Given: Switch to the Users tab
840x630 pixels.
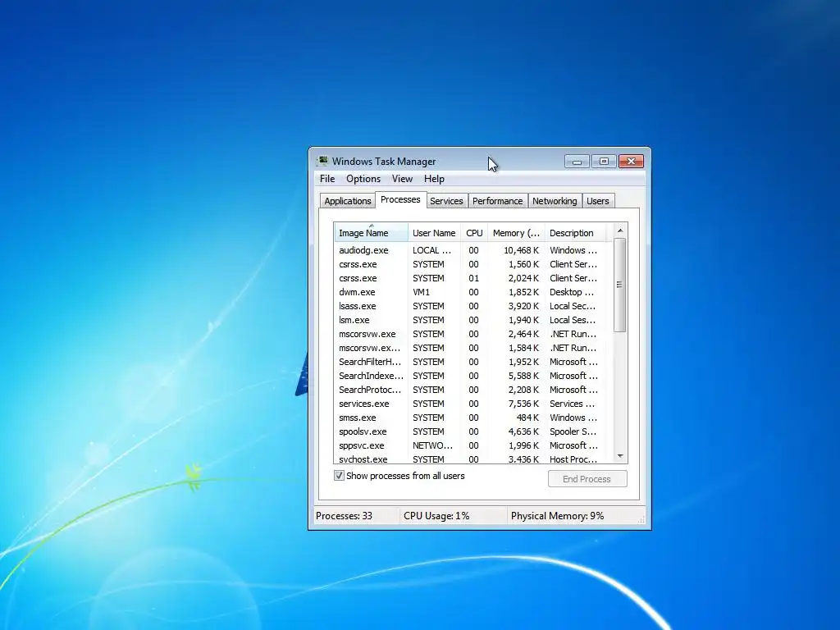Looking at the screenshot, I should click(x=598, y=201).
